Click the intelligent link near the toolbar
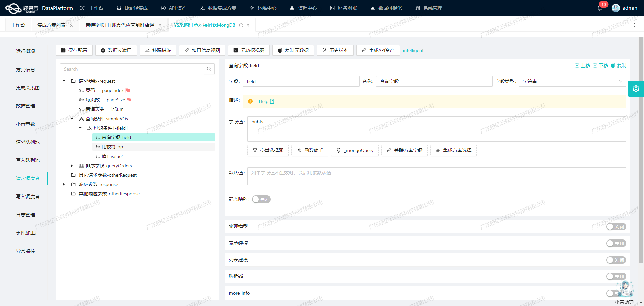Viewport: 644px width, 306px height. pyautogui.click(x=413, y=50)
